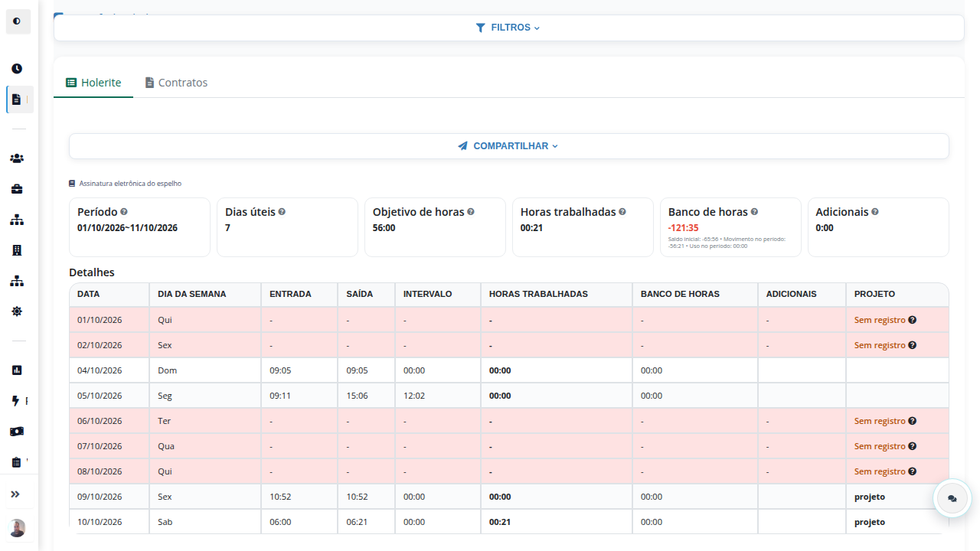Open the clock time-tracking sidebar icon
The height and width of the screenshot is (551, 980).
click(x=17, y=69)
